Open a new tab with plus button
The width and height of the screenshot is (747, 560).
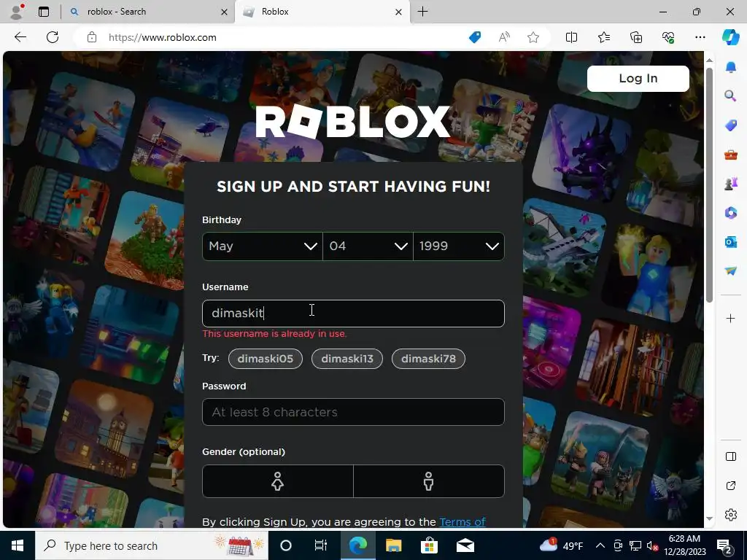[x=422, y=12]
